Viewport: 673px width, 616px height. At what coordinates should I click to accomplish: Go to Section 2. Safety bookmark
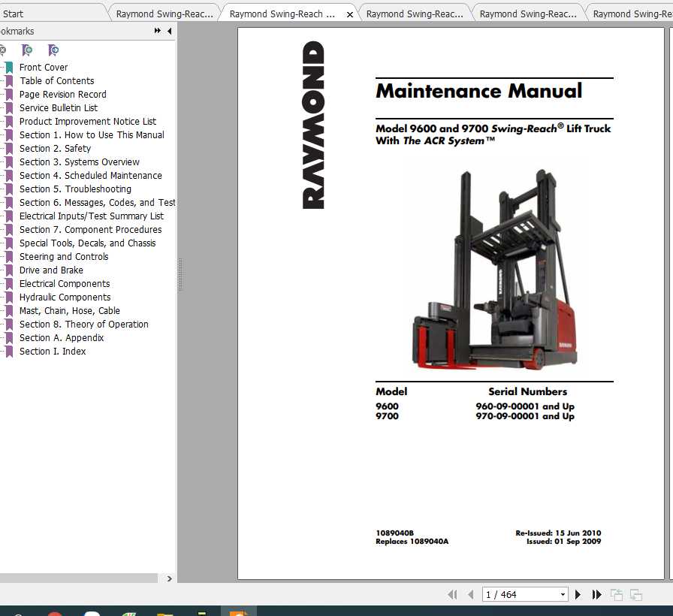[55, 148]
